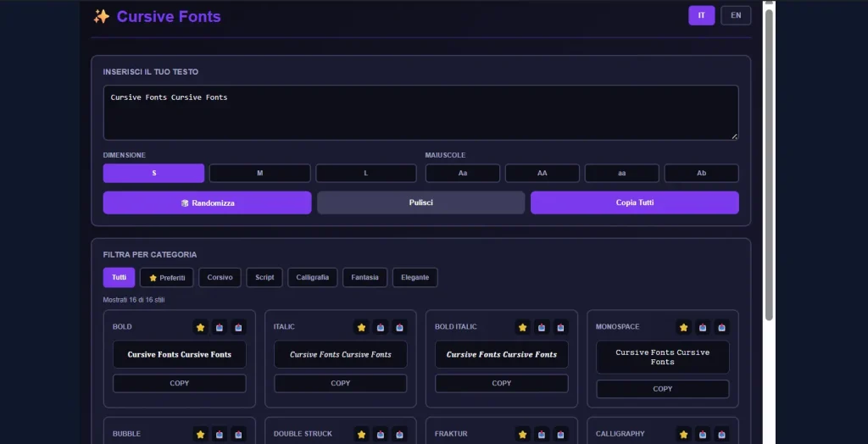
Task: Show all styles with the Tutti filter
Action: [119, 277]
